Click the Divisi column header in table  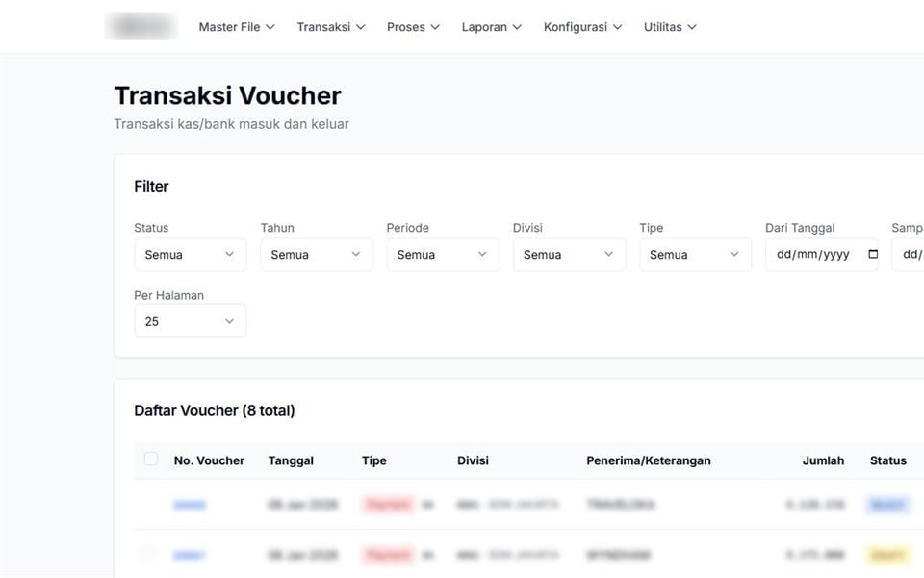[x=473, y=460]
